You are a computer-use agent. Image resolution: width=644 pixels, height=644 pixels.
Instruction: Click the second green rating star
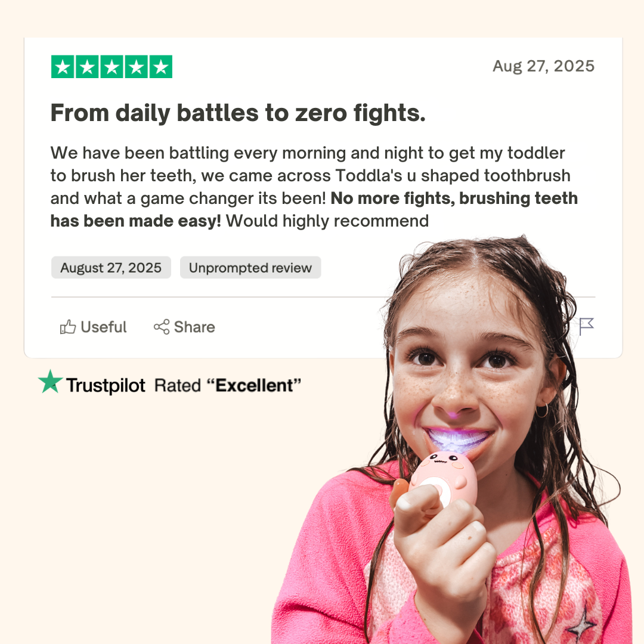[x=88, y=67]
